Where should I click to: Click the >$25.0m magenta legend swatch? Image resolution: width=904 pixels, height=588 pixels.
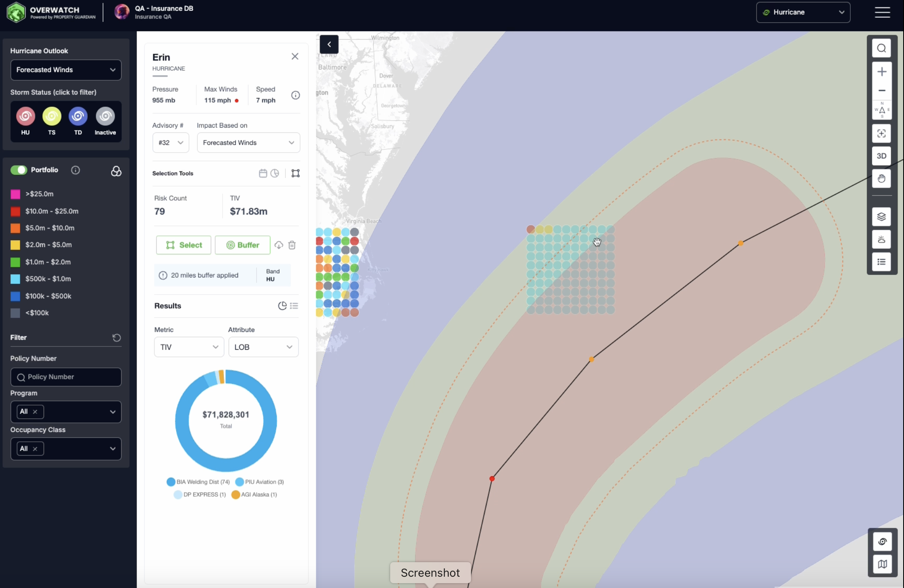point(15,194)
